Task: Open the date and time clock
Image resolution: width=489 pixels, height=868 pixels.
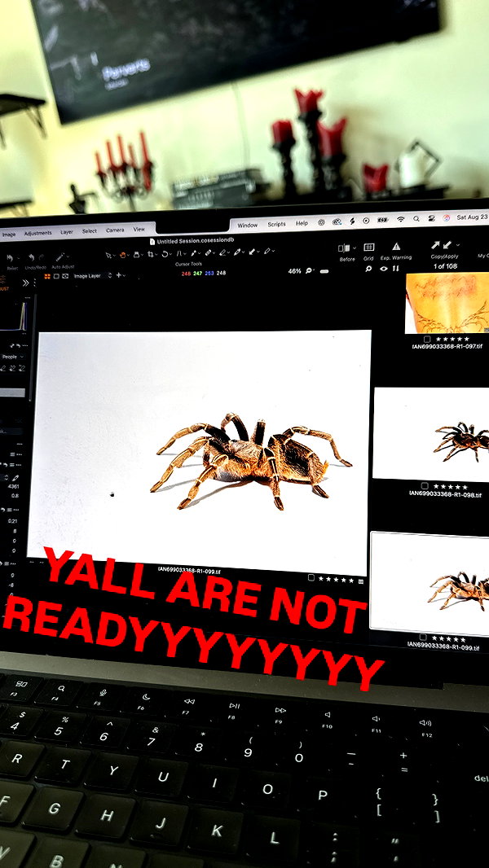Action: pos(473,217)
